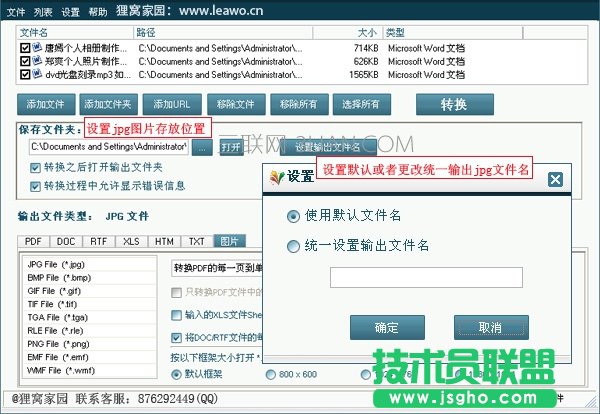
Task: Open the 列表 menu
Action: 43,12
